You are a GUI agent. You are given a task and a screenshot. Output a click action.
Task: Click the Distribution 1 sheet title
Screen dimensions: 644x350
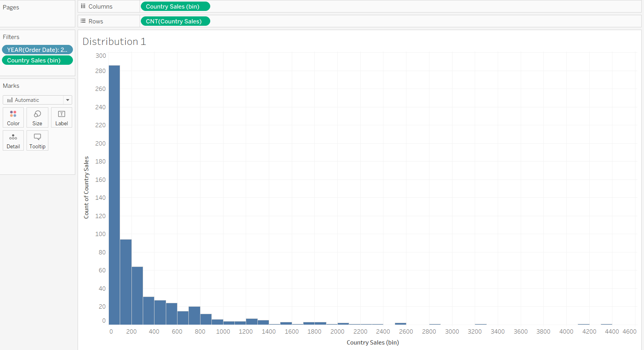114,42
